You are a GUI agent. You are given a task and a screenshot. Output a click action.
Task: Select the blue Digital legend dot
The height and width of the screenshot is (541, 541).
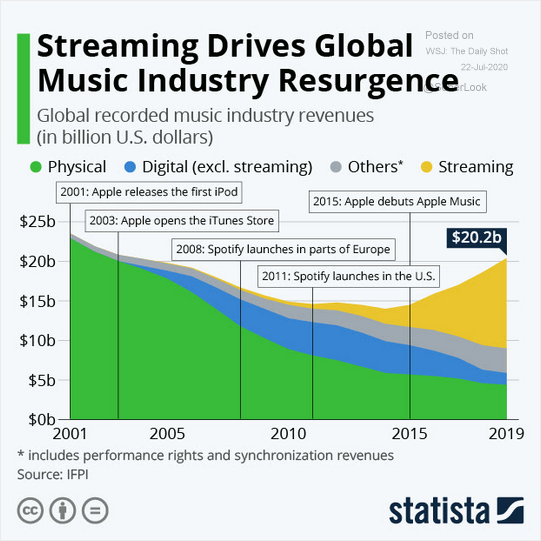pyautogui.click(x=130, y=167)
